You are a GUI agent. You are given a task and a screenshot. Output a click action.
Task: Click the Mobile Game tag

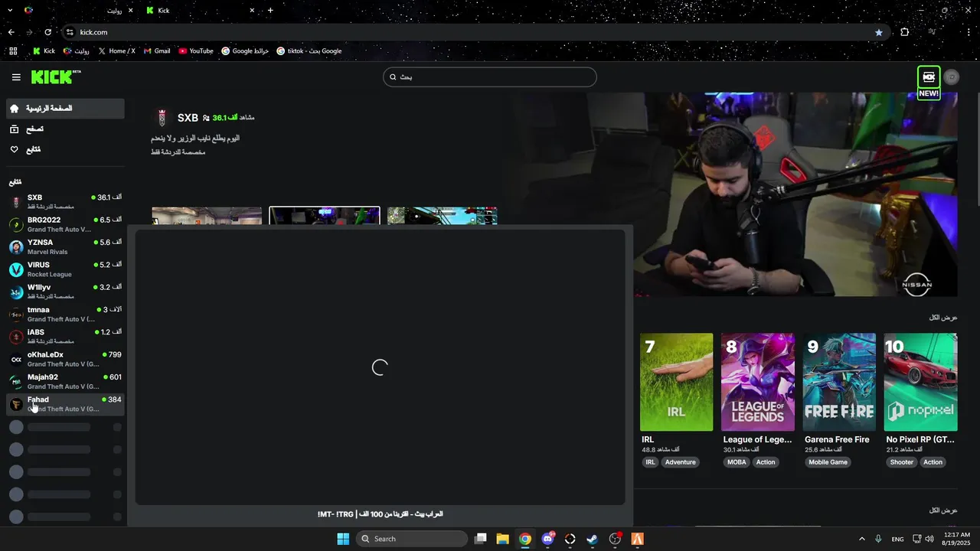point(828,462)
